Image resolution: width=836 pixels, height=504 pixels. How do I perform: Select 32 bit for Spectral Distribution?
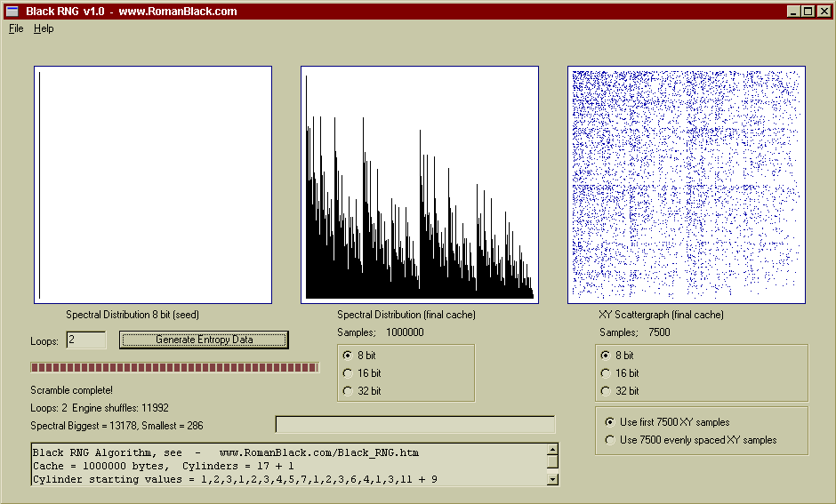click(x=347, y=391)
